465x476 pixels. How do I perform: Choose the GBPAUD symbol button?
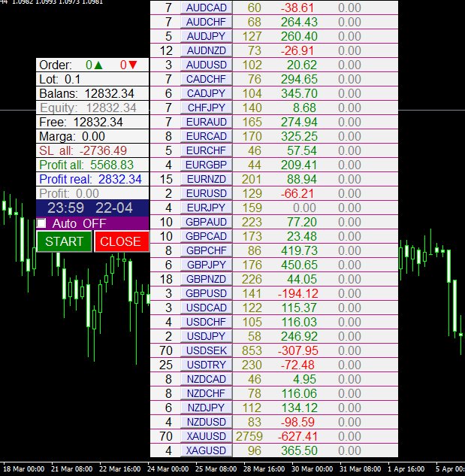(207, 222)
